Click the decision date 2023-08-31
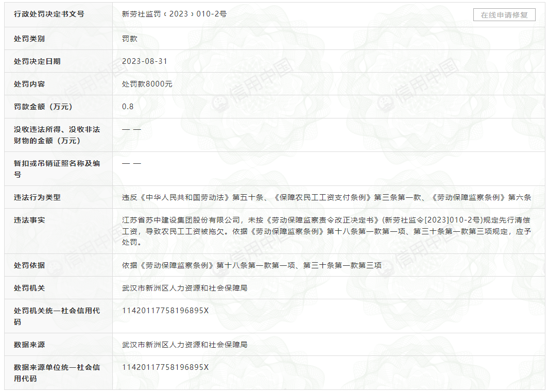 pos(145,61)
